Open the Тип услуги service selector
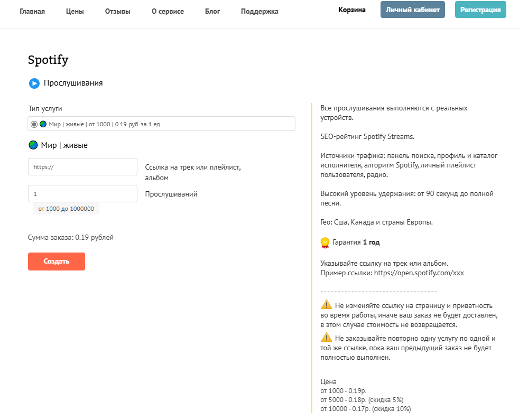 [162, 124]
